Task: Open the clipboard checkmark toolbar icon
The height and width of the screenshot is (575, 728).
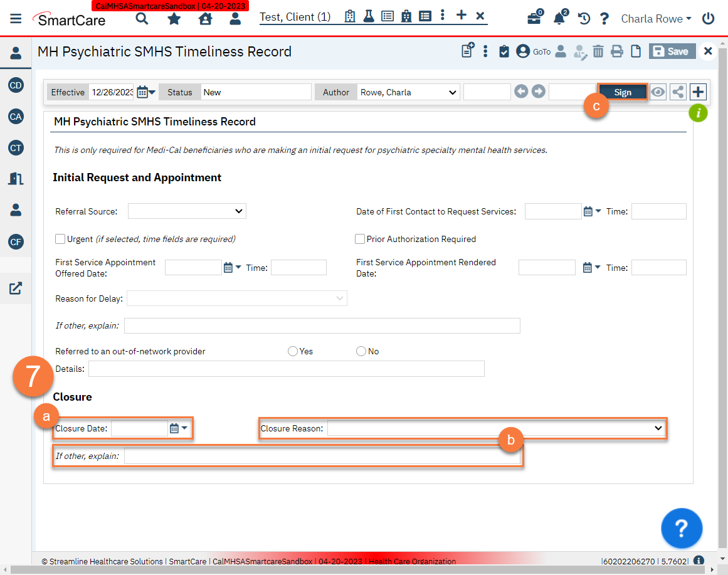Action: click(504, 51)
